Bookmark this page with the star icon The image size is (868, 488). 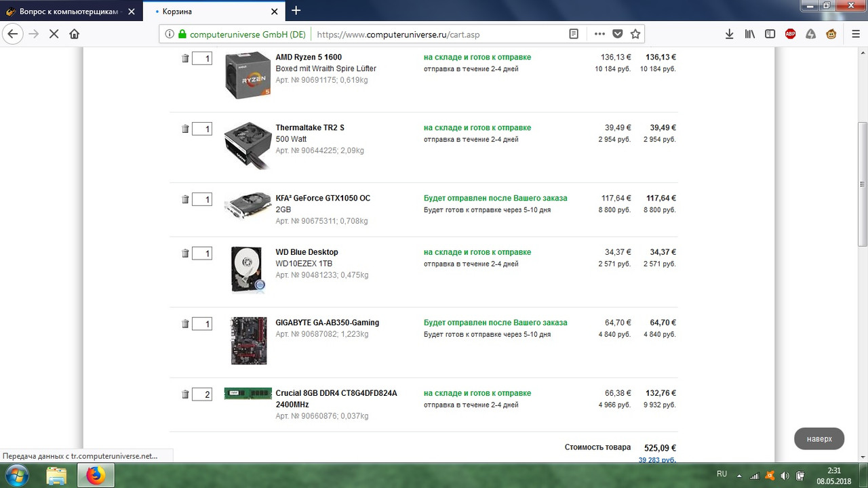click(635, 34)
